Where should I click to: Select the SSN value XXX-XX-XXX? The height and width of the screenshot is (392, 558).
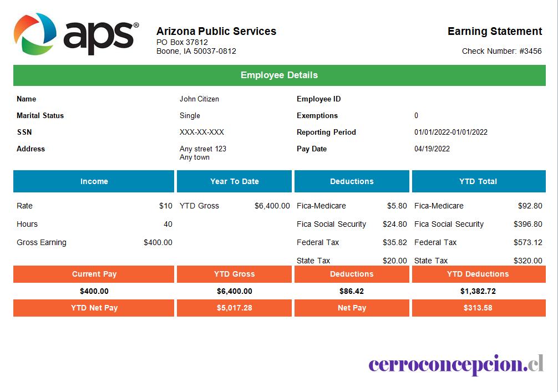coord(202,132)
